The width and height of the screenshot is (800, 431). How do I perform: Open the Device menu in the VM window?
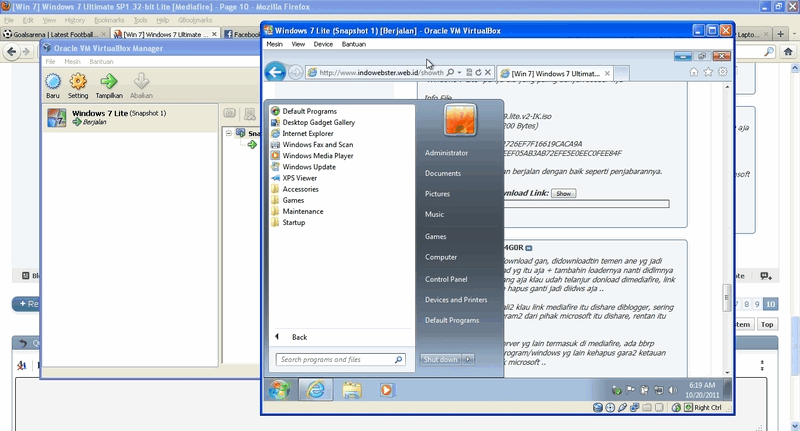[x=323, y=44]
